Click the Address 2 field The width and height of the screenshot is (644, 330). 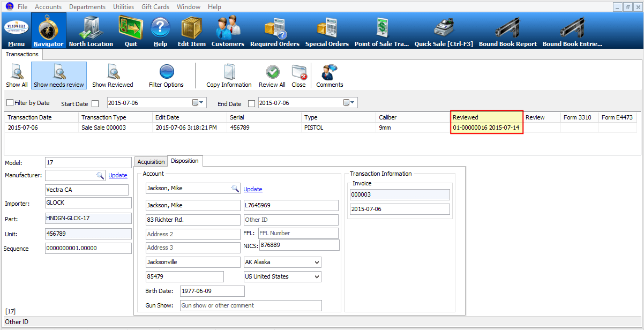[193, 234]
